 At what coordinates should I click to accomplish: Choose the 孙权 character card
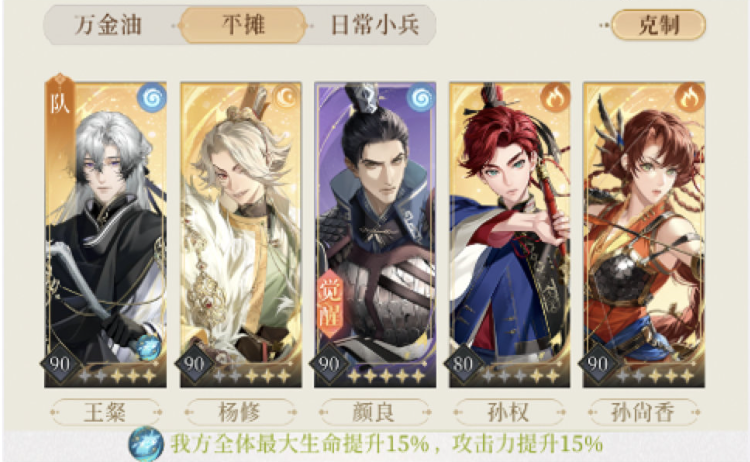click(509, 234)
